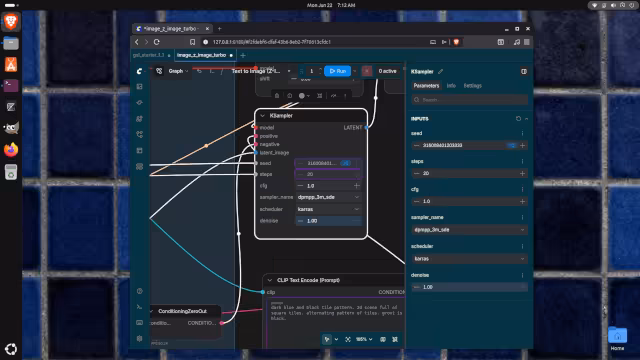This screenshot has height=360, width=640.
Task: Click the denoise slider in KSampler node
Action: 328,221
